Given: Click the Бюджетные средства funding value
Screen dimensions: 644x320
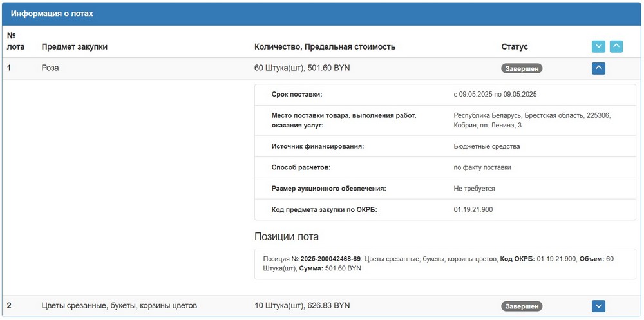Looking at the screenshot, I should click(x=486, y=146).
